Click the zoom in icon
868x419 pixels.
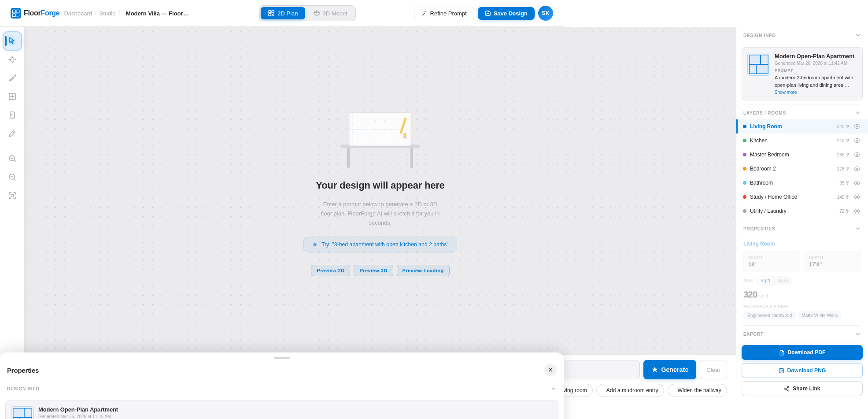coord(12,159)
